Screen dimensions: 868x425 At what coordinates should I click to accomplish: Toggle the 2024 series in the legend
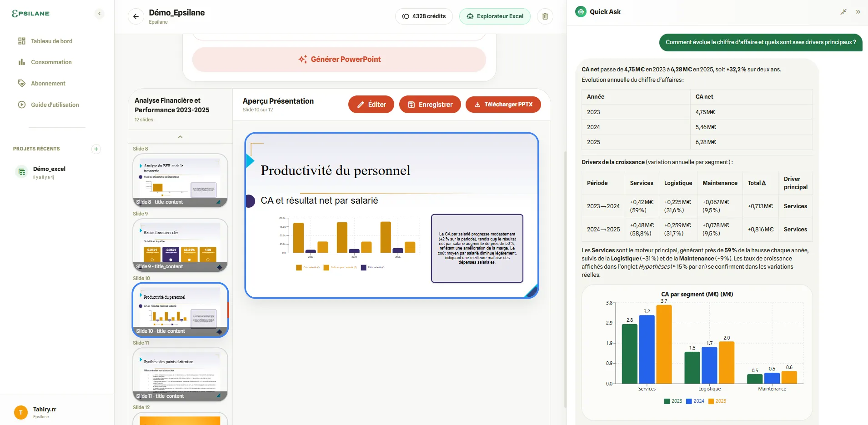pyautogui.click(x=695, y=401)
